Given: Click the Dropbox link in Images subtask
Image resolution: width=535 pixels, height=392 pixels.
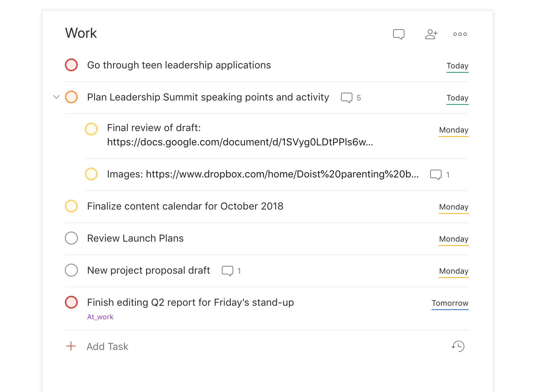Looking at the screenshot, I should click(282, 174).
